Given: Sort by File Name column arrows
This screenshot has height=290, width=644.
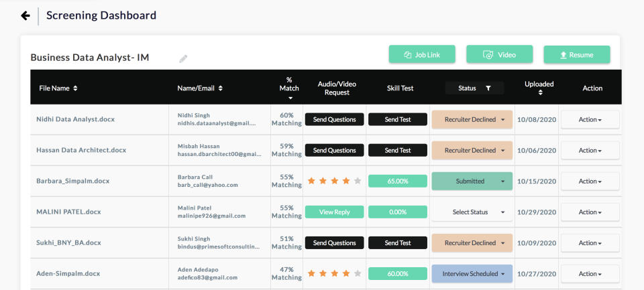Looking at the screenshot, I should (75, 88).
